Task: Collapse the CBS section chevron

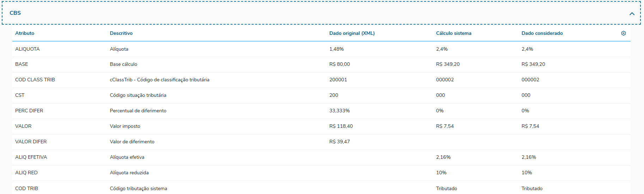Action: pos(632,14)
